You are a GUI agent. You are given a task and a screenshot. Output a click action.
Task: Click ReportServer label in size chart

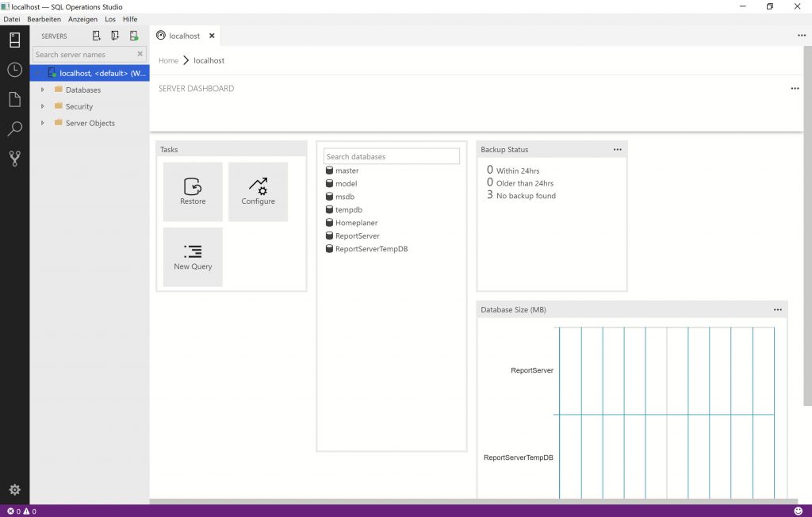tap(532, 370)
